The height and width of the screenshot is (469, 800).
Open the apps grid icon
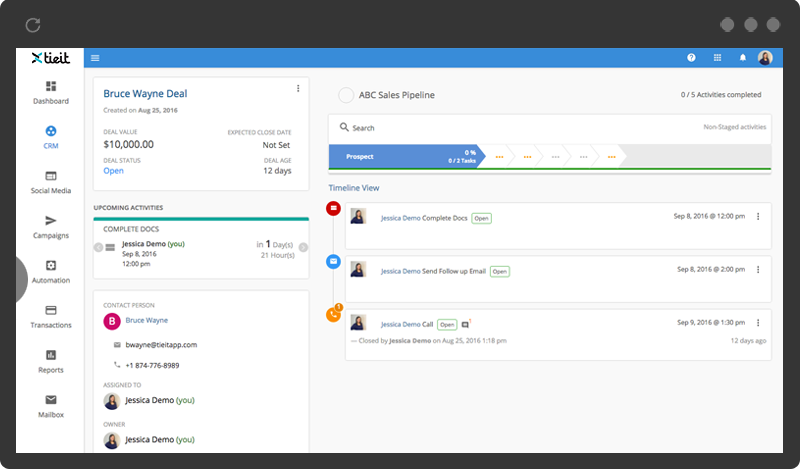click(717, 58)
